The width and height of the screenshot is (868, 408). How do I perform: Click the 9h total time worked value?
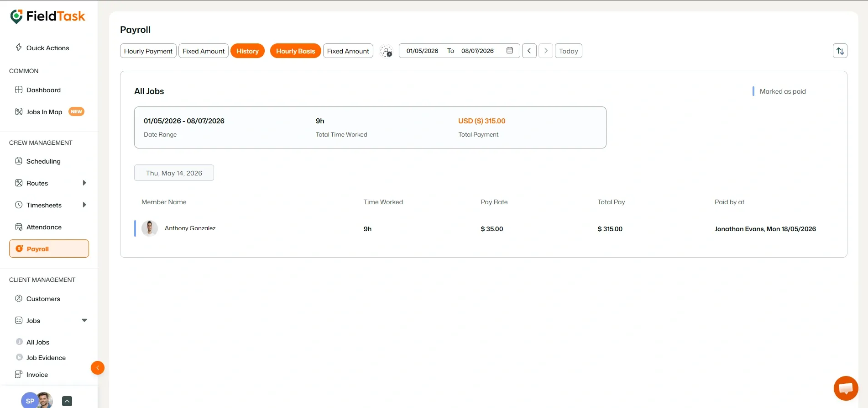coord(320,121)
